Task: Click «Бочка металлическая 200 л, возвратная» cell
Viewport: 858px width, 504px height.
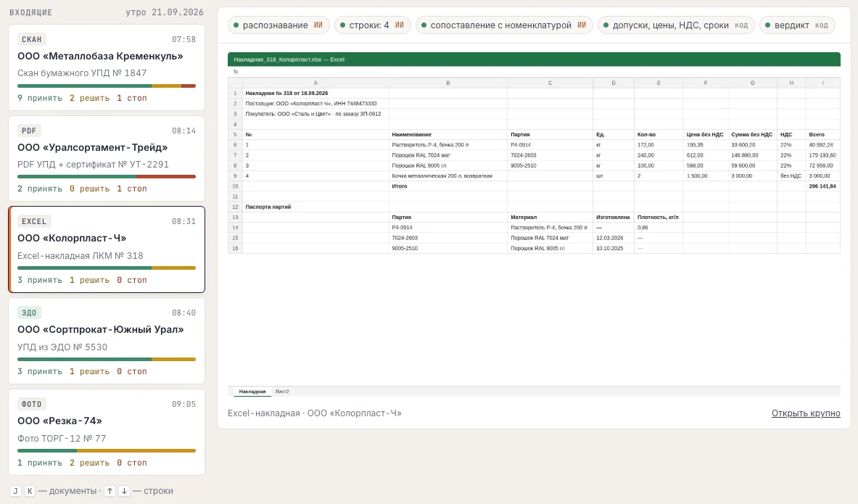Action: tap(448, 176)
